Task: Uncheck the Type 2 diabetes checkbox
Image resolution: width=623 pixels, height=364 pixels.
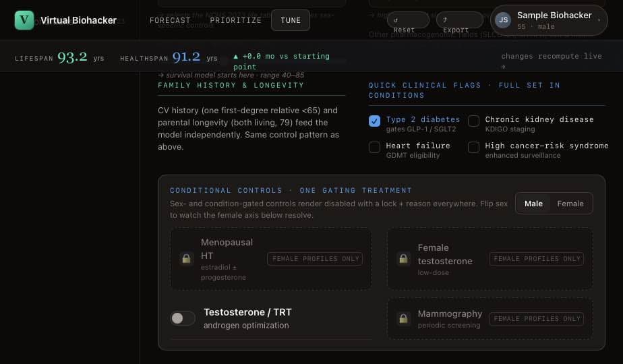Action: point(374,121)
